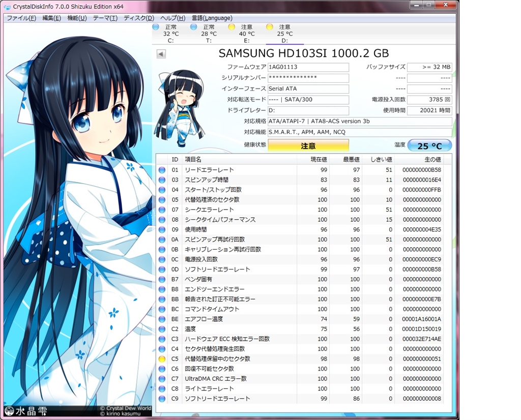This screenshot has height=420, width=521.
Task: Click the ID column header
Action: coord(175,160)
